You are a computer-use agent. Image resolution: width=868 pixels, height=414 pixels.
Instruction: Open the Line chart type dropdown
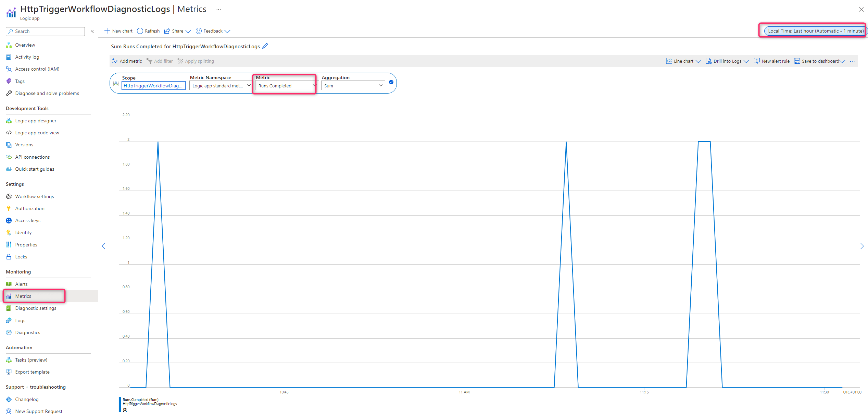683,61
